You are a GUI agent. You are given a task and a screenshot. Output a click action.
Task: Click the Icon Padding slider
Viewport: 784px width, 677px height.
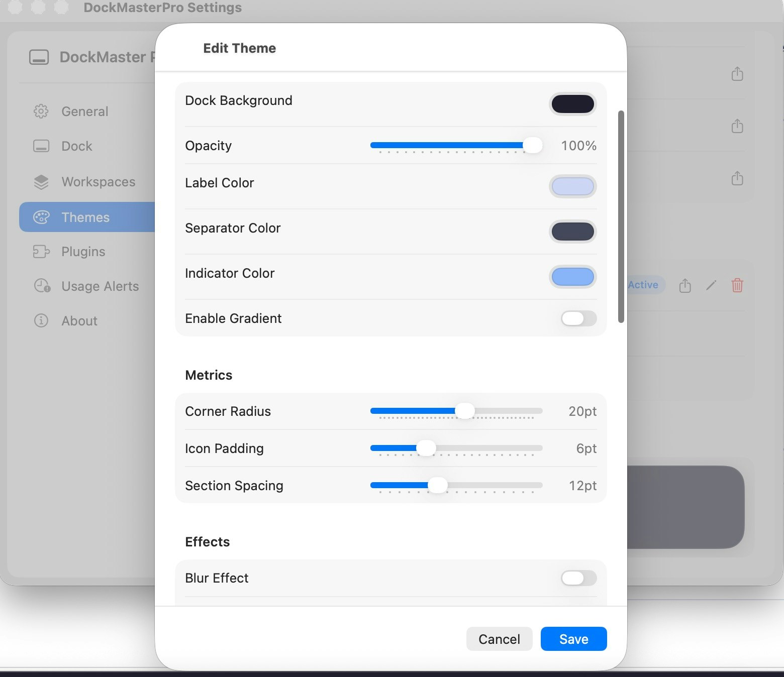pos(456,448)
